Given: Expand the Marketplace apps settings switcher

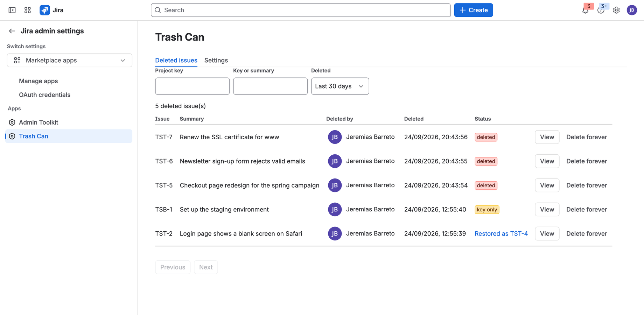Looking at the screenshot, I should (x=70, y=60).
